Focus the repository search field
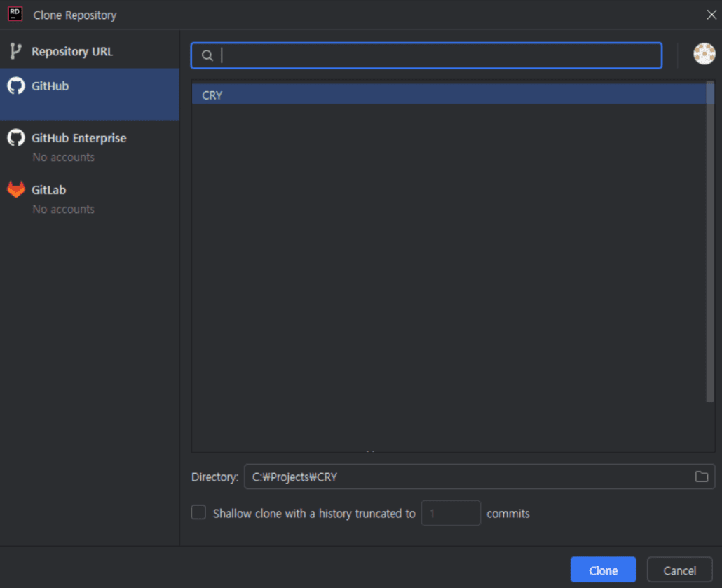This screenshot has width=722, height=588. pyautogui.click(x=426, y=55)
